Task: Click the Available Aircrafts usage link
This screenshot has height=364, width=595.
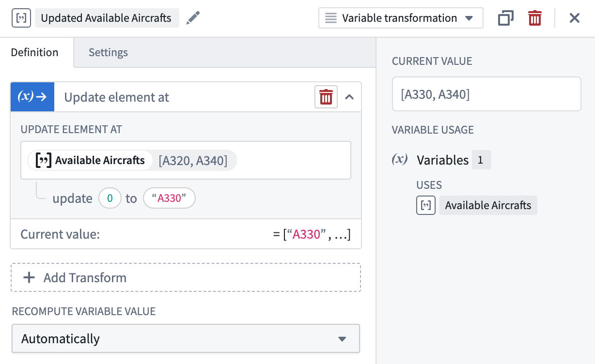Action: pos(488,205)
